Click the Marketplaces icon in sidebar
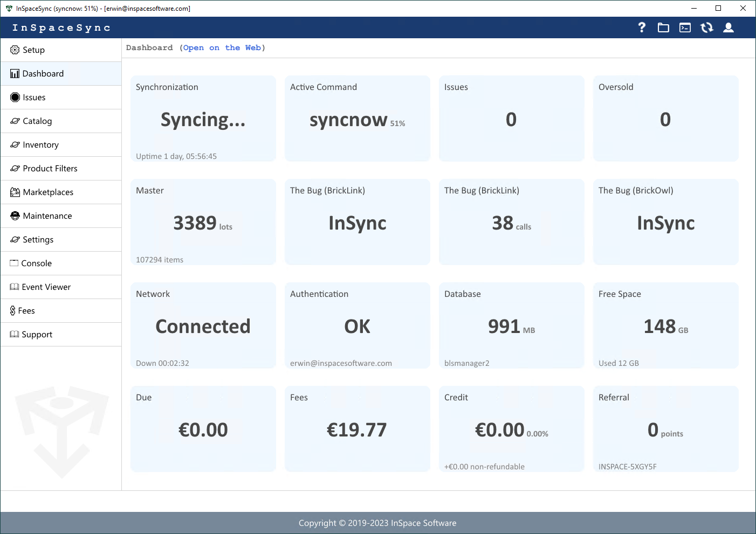Viewport: 756px width, 534px height. tap(15, 192)
